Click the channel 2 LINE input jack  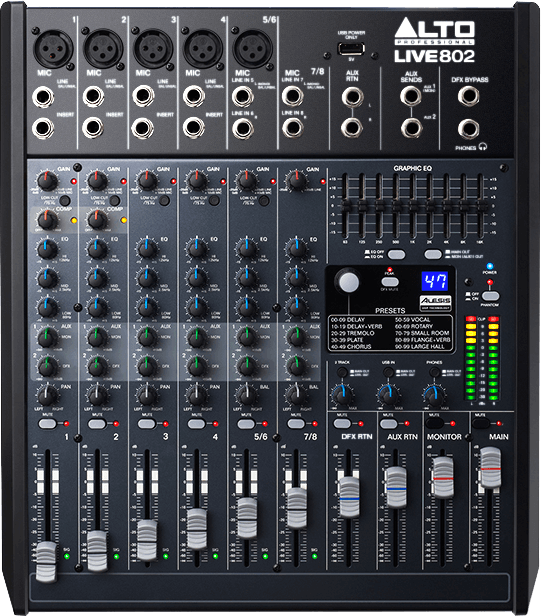(x=93, y=97)
